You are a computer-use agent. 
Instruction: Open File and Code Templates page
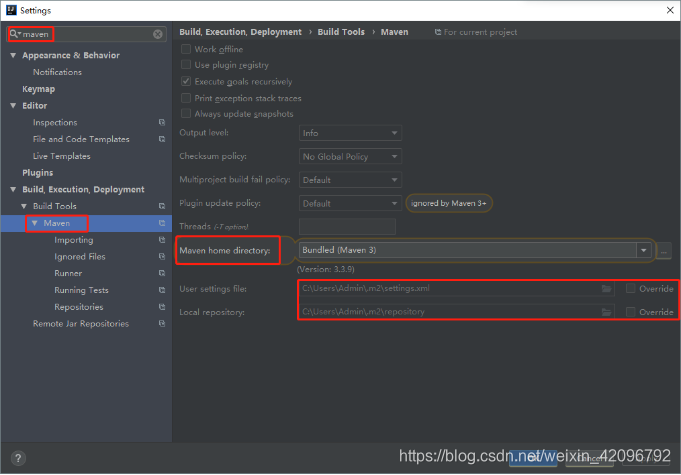(x=81, y=139)
